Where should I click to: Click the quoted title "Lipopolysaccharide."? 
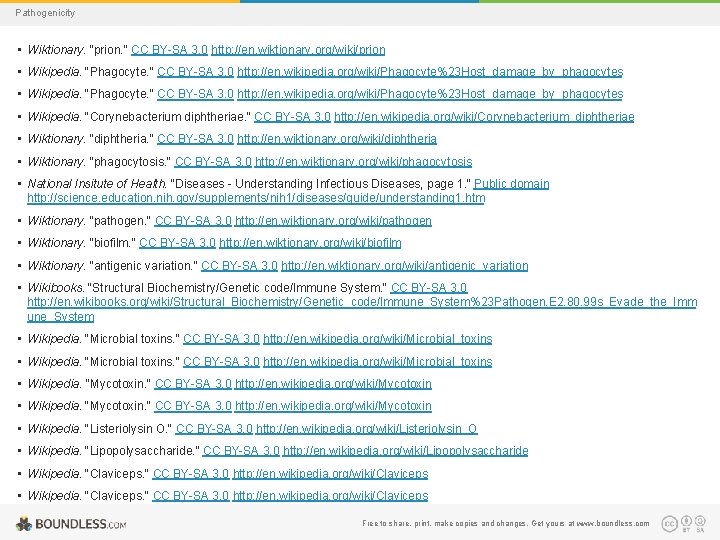pos(142,451)
